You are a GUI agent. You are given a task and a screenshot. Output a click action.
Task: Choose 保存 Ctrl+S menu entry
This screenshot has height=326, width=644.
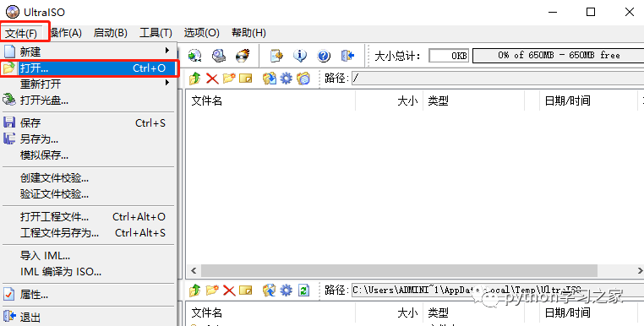88,122
